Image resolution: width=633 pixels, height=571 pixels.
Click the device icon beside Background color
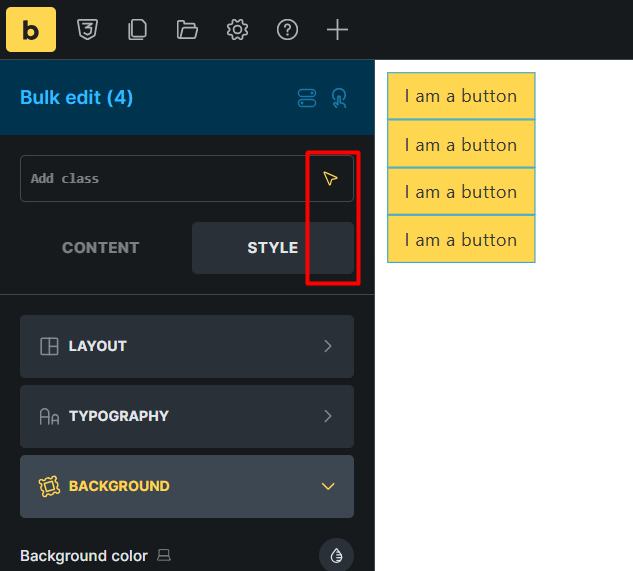coord(164,555)
